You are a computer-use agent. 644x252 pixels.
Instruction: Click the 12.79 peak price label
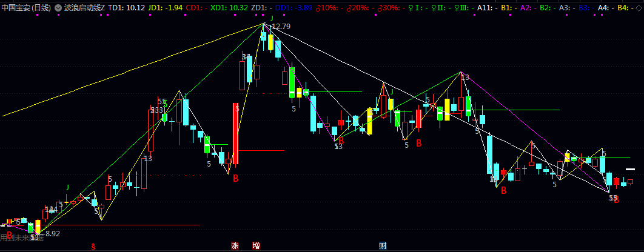coord(281,27)
